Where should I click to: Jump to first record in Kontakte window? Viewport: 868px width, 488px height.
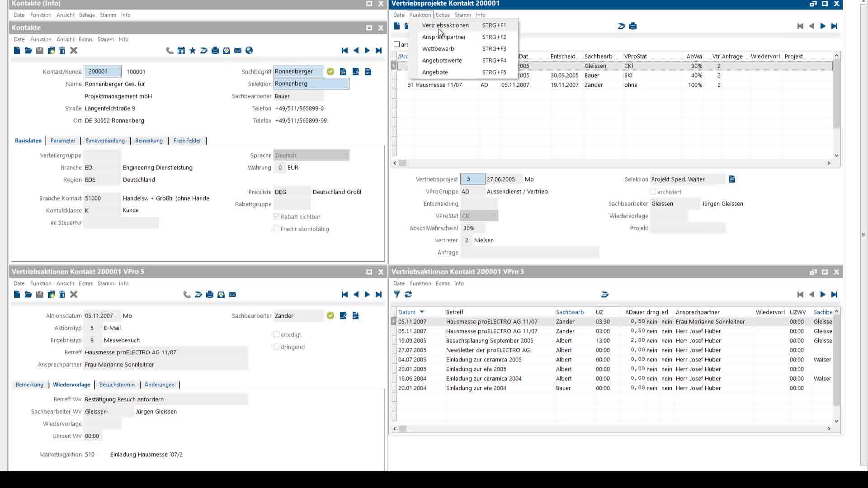click(344, 51)
